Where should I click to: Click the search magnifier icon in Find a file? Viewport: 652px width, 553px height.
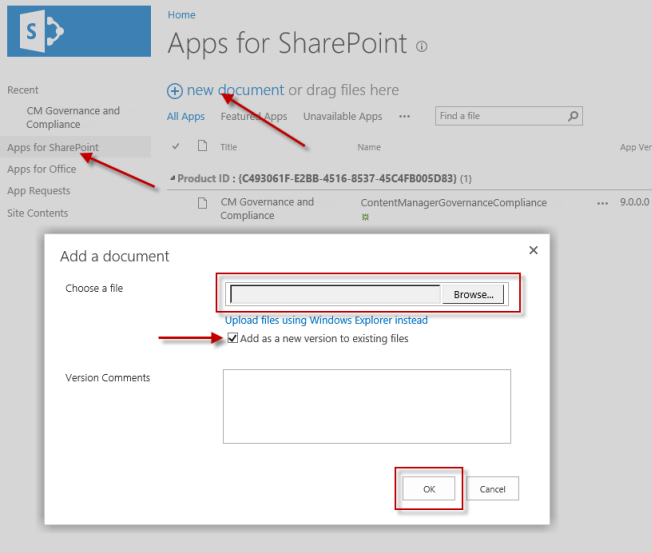coord(573,116)
